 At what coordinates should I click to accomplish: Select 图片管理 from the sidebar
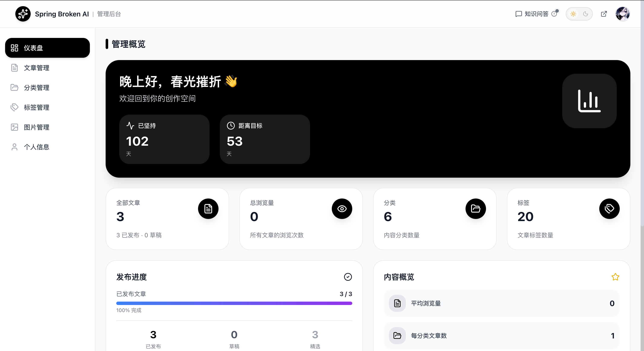click(x=36, y=127)
